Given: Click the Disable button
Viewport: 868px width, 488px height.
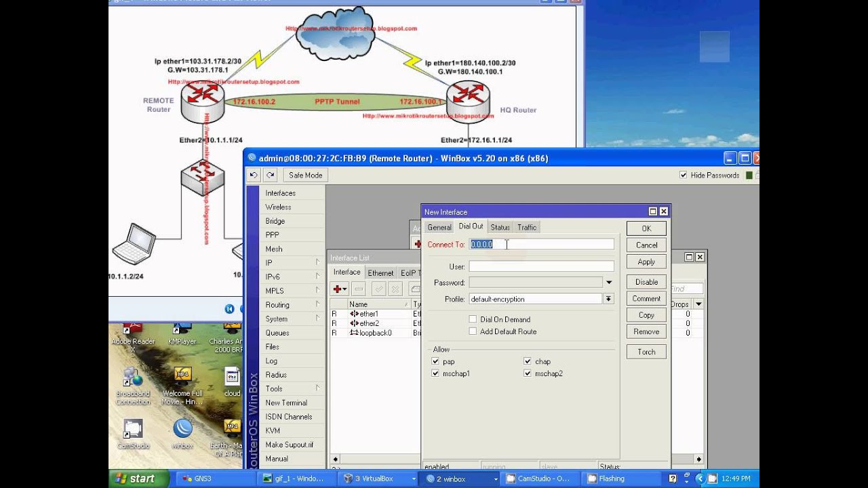Looking at the screenshot, I should (x=646, y=281).
